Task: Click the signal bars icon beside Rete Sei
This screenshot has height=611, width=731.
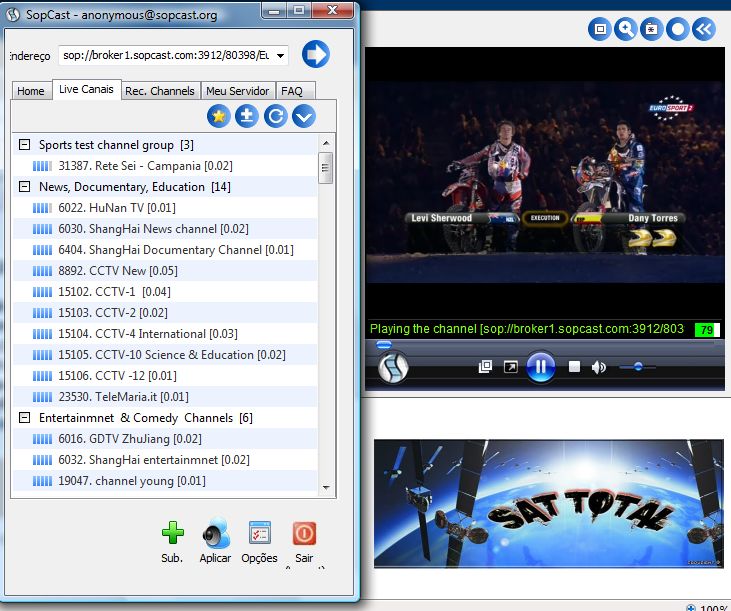Action: (42, 166)
